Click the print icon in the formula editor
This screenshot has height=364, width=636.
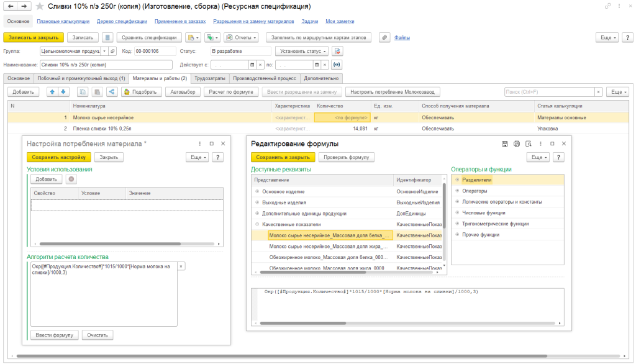[517, 143]
